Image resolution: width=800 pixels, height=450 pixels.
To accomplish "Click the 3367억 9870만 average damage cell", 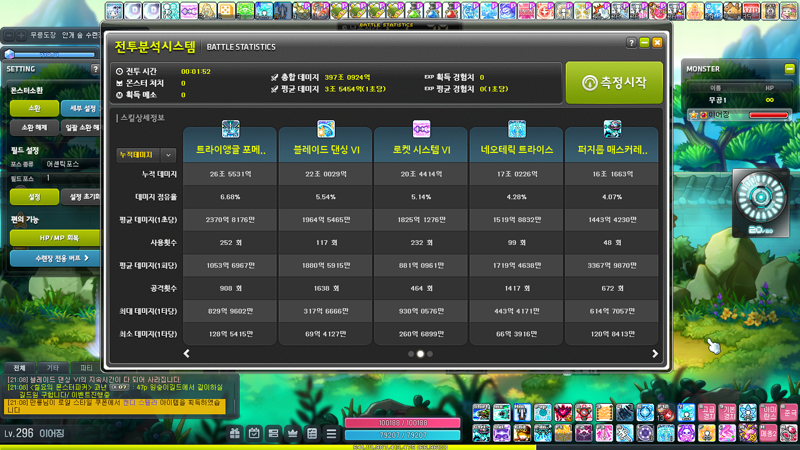I will (612, 265).
